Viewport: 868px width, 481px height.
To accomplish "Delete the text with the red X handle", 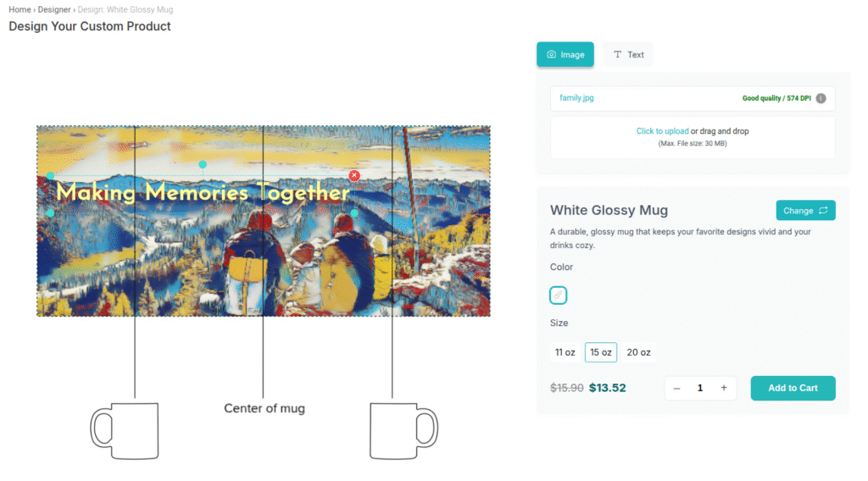I will tap(354, 175).
